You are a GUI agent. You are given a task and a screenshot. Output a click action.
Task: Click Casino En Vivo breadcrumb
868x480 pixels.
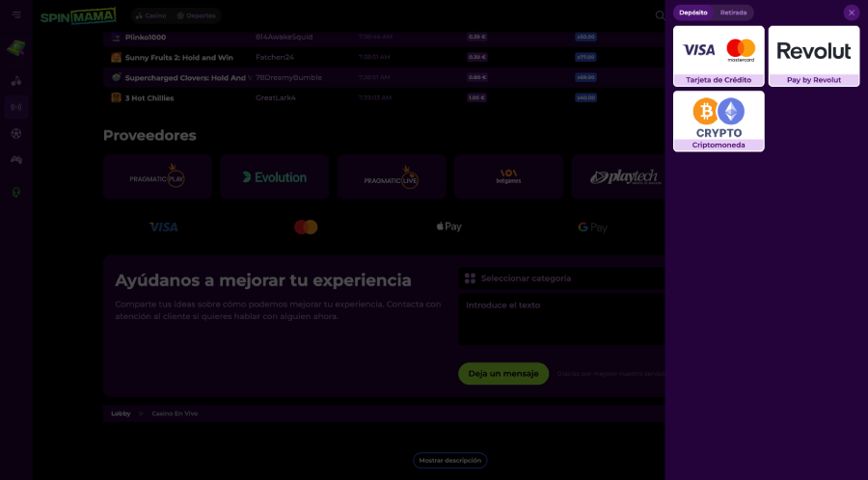(175, 413)
